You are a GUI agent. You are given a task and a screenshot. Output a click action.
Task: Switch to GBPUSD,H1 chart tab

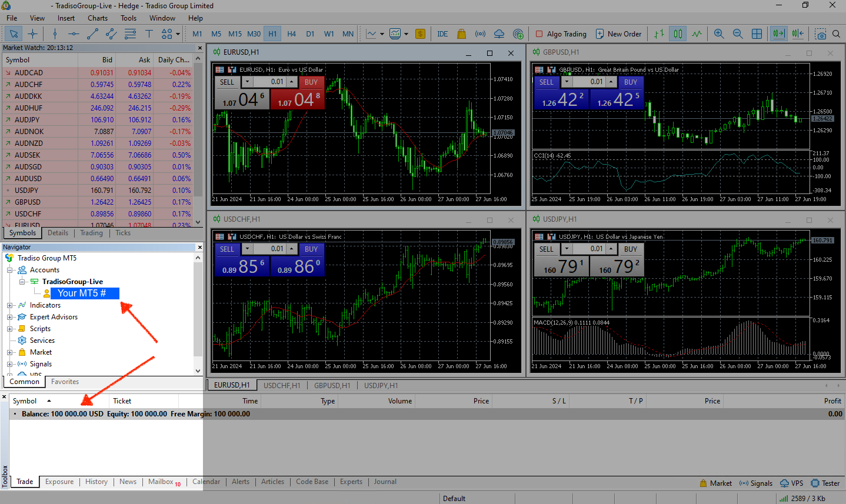332,386
